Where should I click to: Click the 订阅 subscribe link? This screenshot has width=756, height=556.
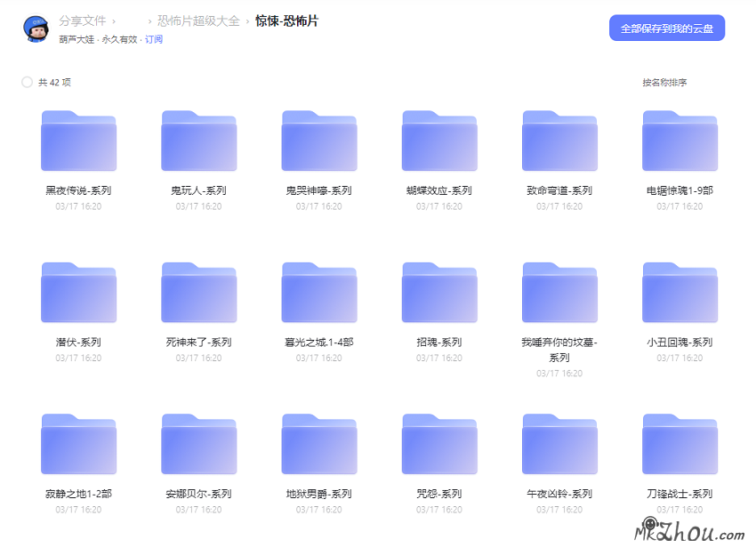tap(154, 40)
